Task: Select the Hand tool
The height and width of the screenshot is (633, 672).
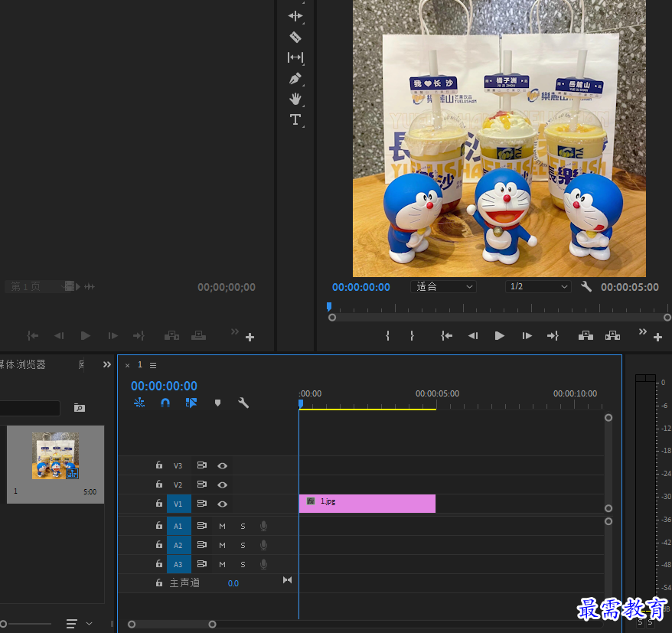Action: (x=295, y=99)
